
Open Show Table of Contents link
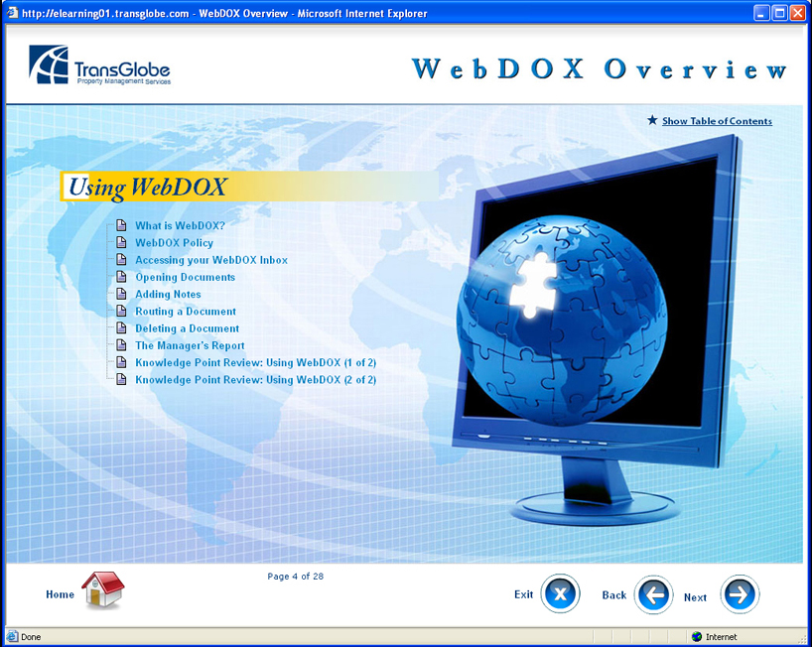click(717, 121)
